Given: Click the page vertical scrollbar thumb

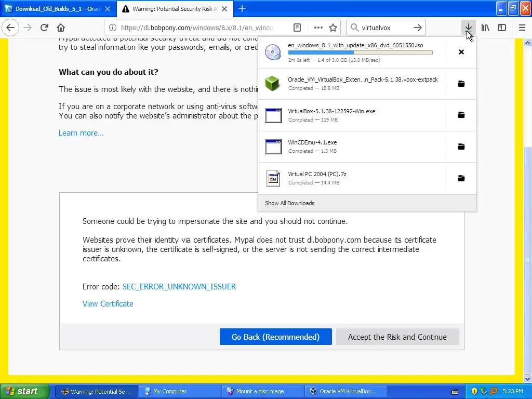Looking at the screenshot, I should pyautogui.click(x=528, y=260).
